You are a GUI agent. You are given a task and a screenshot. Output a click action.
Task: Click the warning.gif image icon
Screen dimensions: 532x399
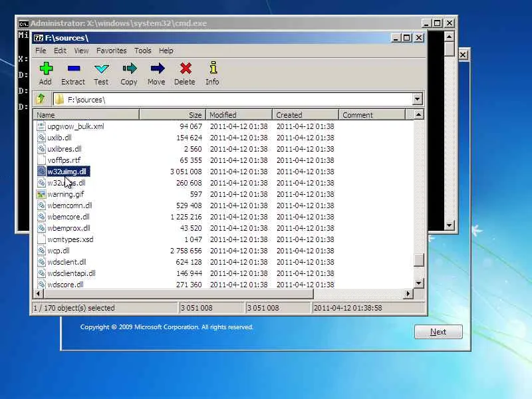point(41,194)
